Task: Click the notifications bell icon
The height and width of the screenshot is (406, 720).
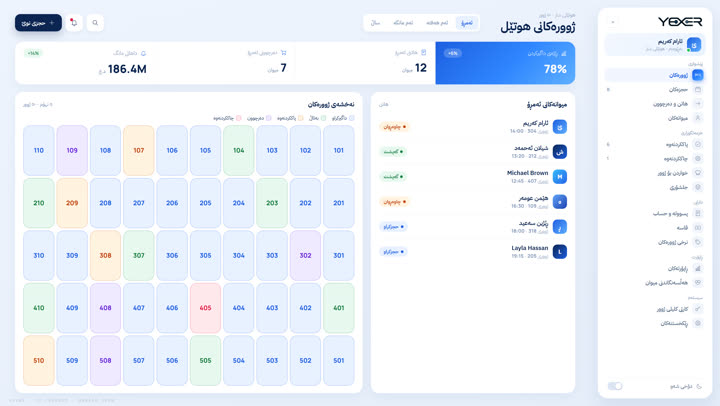Action: point(74,23)
